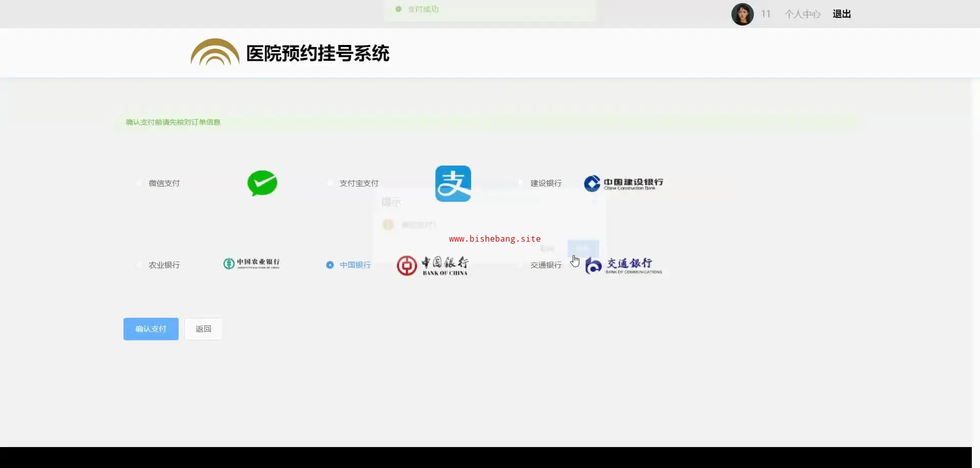The image size is (980, 468).
Task: Click the blue Alipay logo
Action: 453,183
